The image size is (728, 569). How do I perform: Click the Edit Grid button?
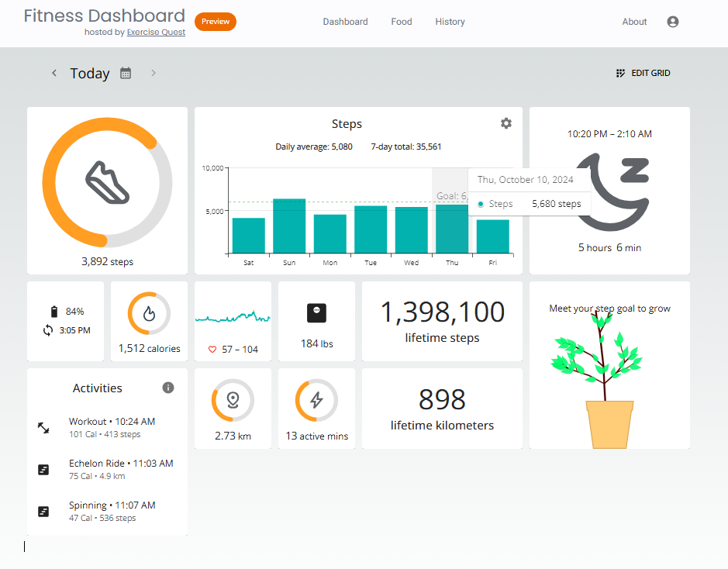click(x=643, y=73)
